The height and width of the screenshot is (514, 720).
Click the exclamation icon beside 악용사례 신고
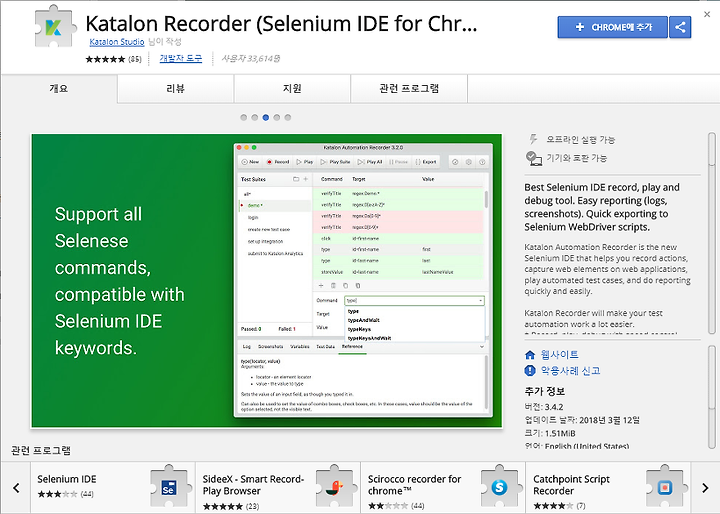[530, 371]
